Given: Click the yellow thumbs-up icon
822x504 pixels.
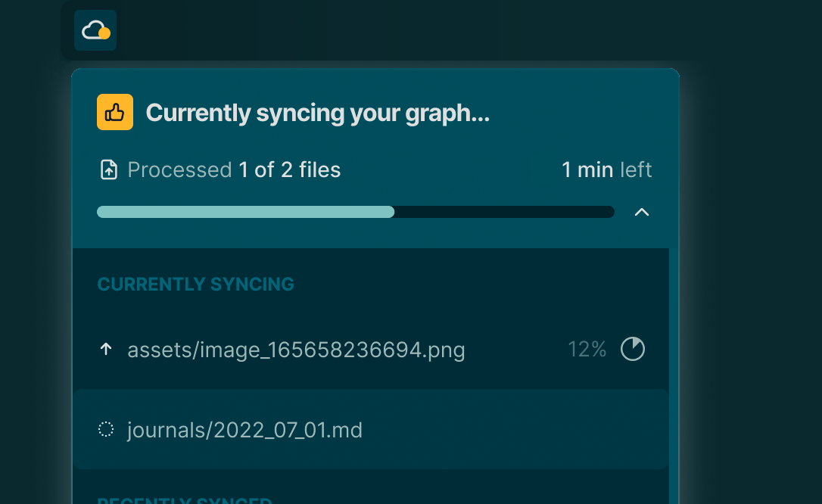Looking at the screenshot, I should [x=115, y=112].
